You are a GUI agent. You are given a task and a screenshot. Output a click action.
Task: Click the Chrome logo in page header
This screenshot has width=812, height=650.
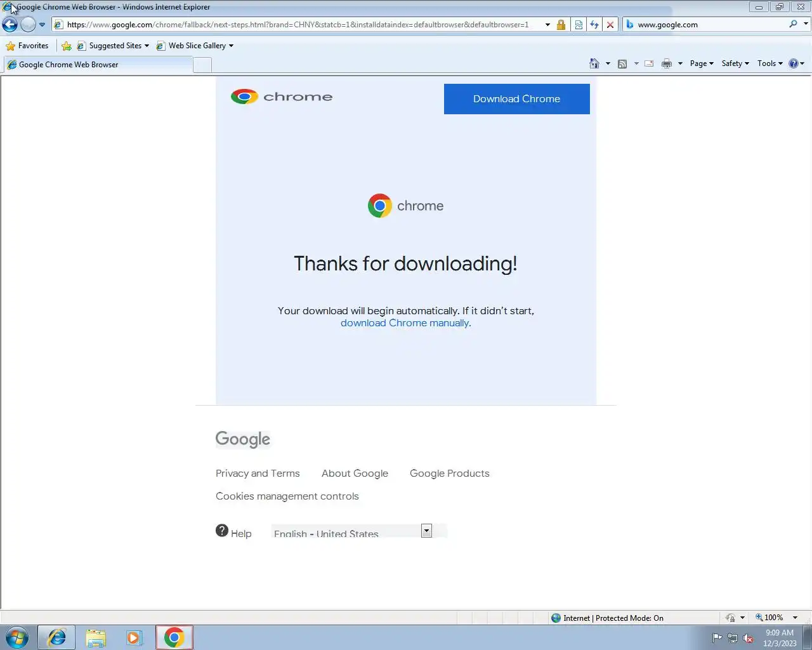tap(282, 96)
